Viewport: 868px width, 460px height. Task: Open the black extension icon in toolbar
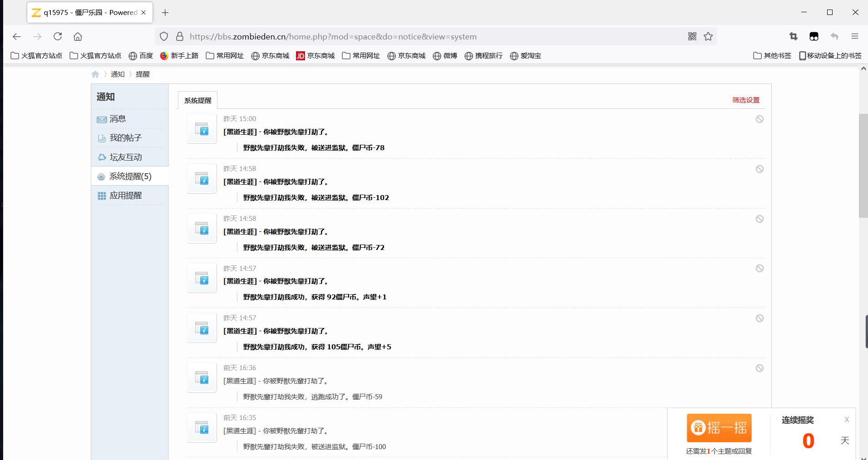click(814, 36)
